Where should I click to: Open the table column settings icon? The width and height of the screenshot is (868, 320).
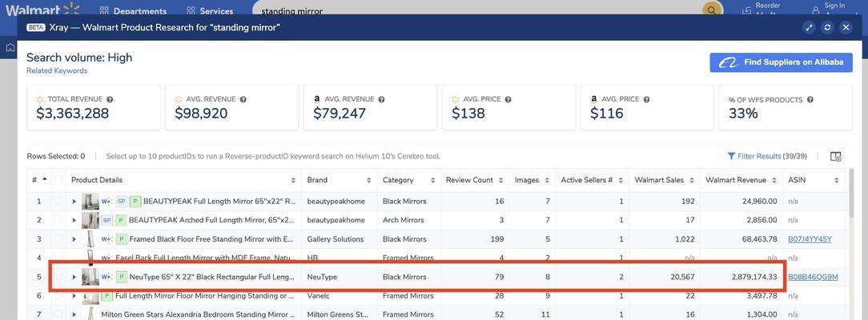coord(836,157)
